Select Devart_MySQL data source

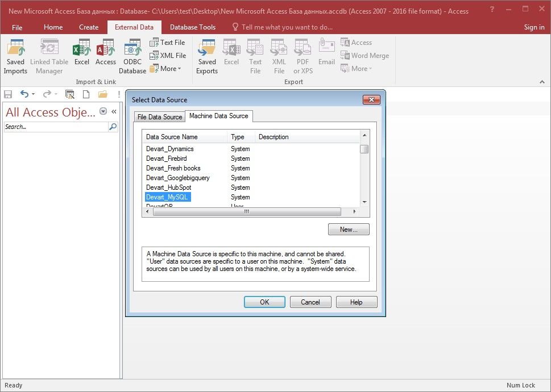[168, 197]
